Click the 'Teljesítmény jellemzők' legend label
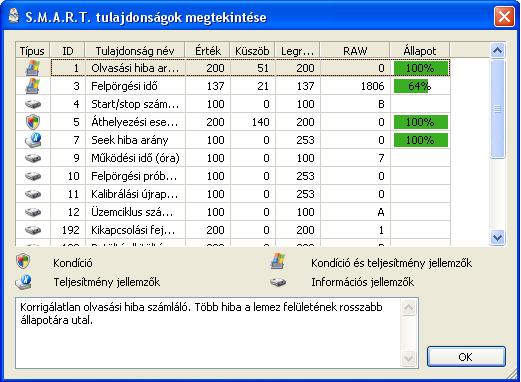This screenshot has width=521, height=382. (107, 282)
